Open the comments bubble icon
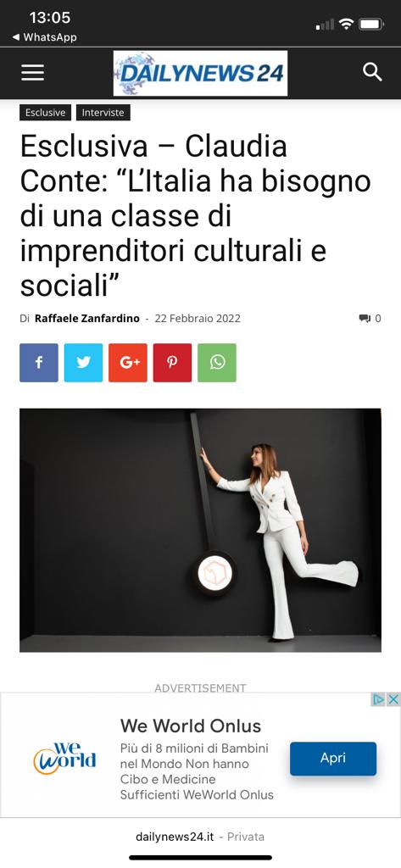Image resolution: width=401 pixels, height=868 pixels. coord(365,319)
